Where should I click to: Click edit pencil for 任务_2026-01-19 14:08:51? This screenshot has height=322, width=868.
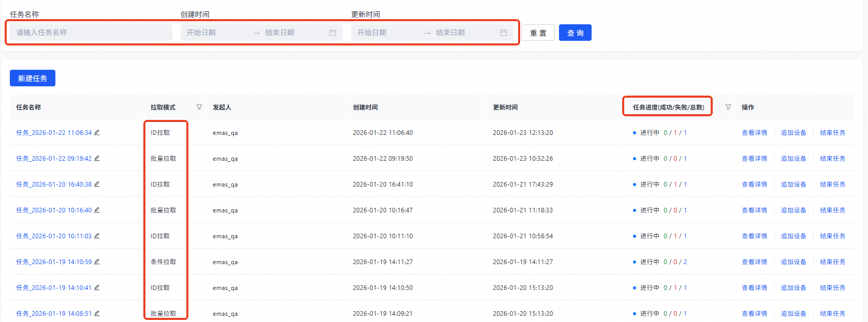(97, 313)
